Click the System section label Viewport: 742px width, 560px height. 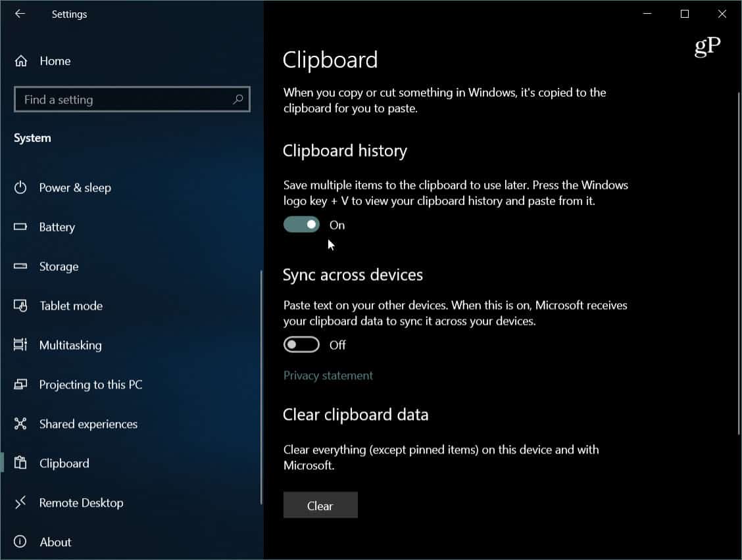click(32, 138)
